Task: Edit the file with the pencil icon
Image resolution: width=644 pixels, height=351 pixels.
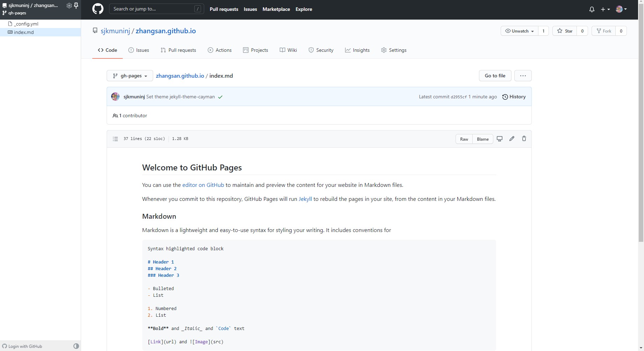Action: click(x=512, y=139)
